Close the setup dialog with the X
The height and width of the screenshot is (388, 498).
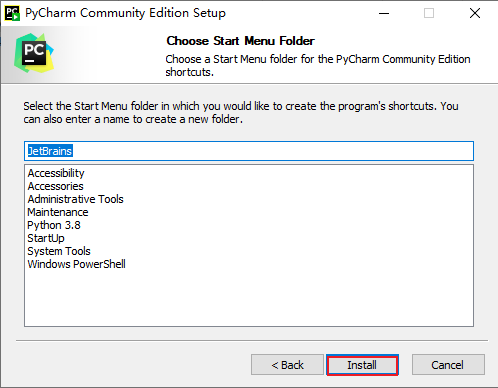(475, 13)
